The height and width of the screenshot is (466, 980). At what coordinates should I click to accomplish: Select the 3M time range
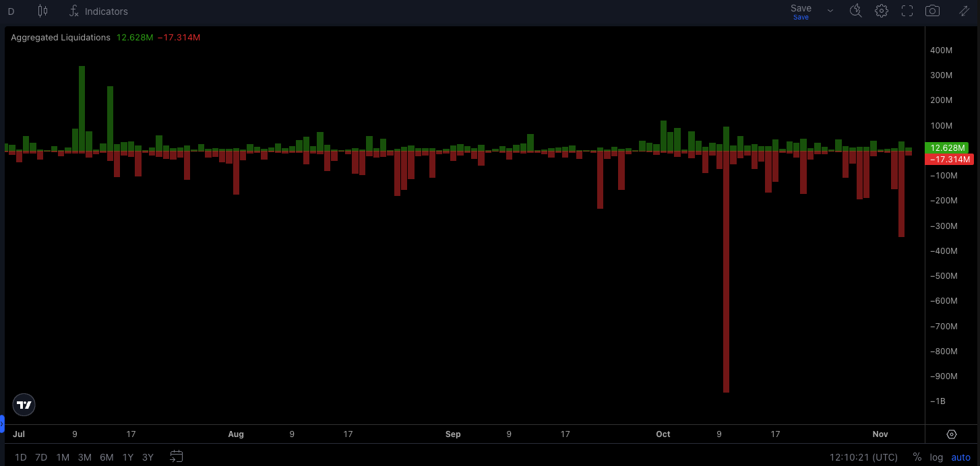point(84,457)
